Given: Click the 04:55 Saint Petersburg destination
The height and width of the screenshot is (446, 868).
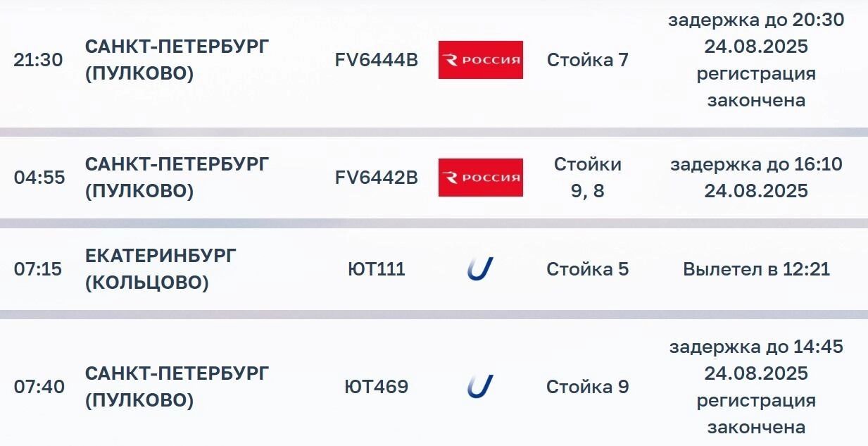Looking at the screenshot, I should [x=177, y=178].
